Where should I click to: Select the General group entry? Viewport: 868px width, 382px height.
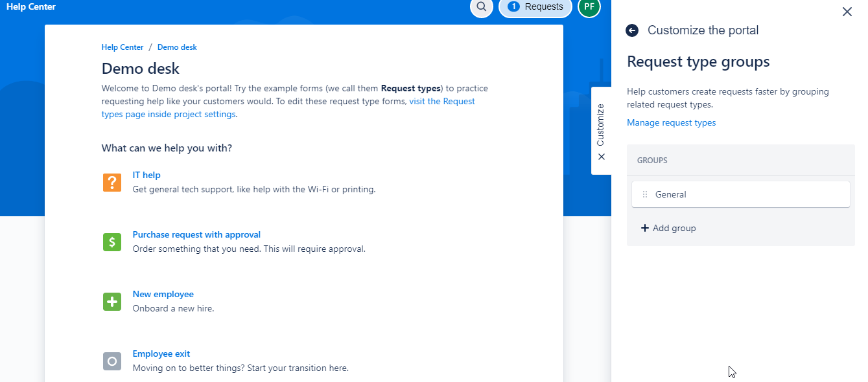tap(670, 194)
